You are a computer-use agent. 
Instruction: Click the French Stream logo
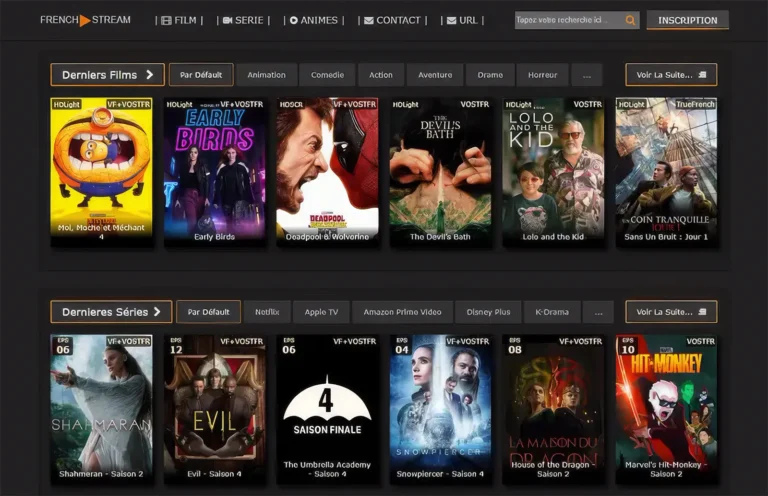tap(85, 20)
